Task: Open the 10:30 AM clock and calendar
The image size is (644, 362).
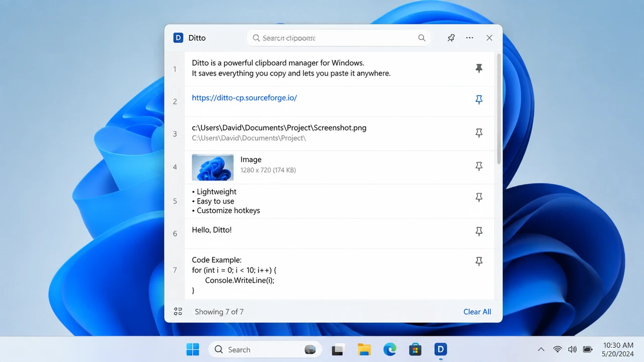Action: click(x=618, y=349)
